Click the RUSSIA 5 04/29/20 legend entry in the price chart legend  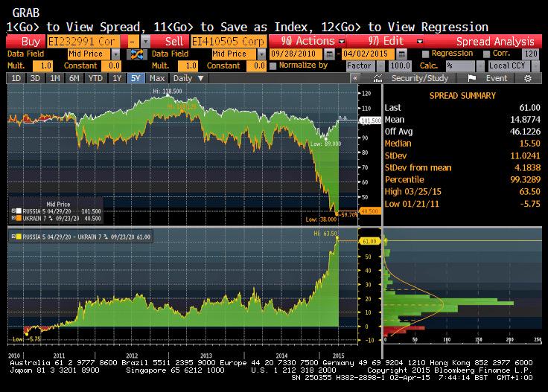point(47,211)
